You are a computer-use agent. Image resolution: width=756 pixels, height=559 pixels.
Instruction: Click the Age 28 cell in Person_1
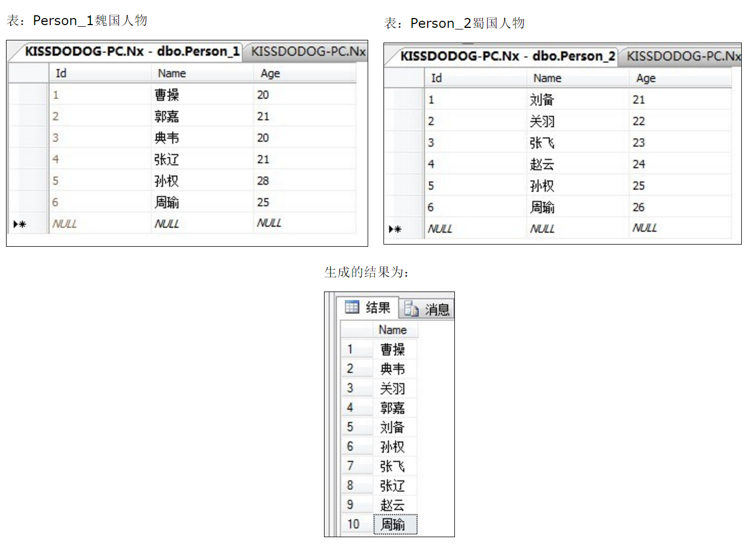pos(305,181)
